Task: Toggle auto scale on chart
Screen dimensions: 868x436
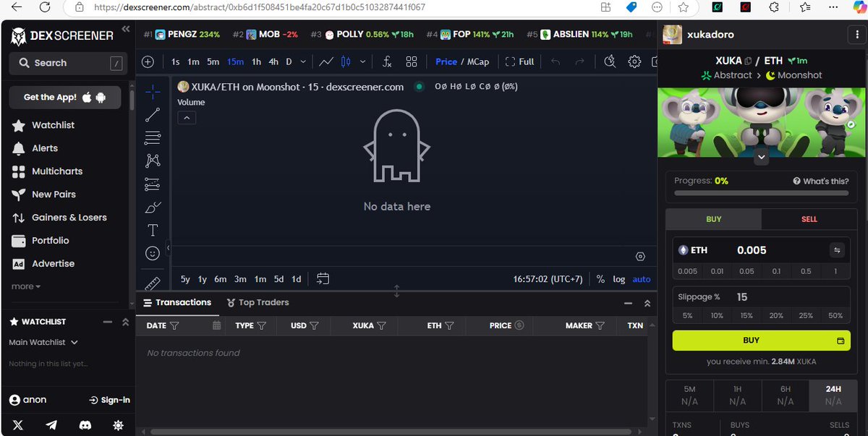Action: [642, 279]
